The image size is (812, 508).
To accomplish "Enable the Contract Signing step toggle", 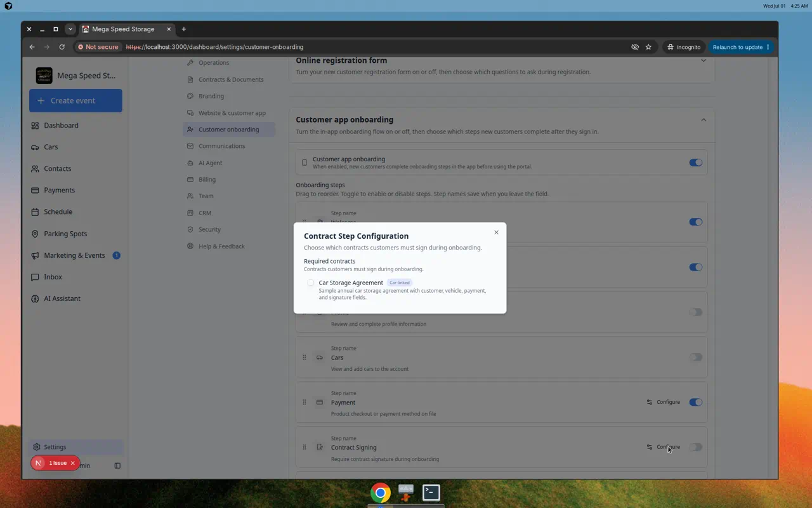I will pos(696,447).
